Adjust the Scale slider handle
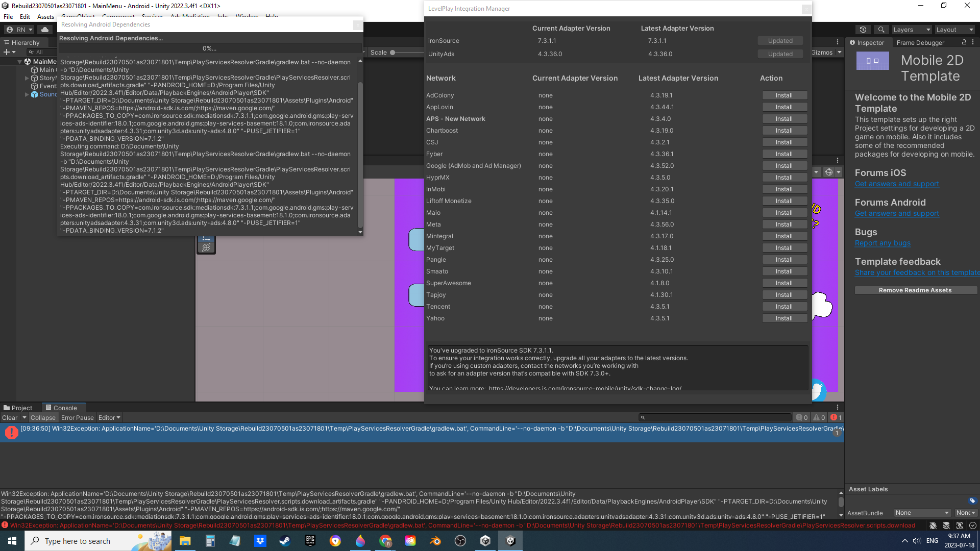980x551 pixels. click(393, 53)
